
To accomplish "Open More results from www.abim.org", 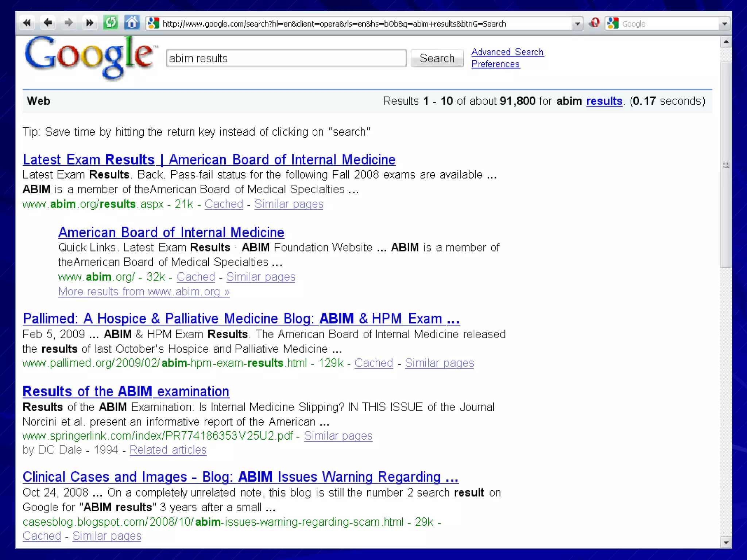I will click(x=144, y=292).
